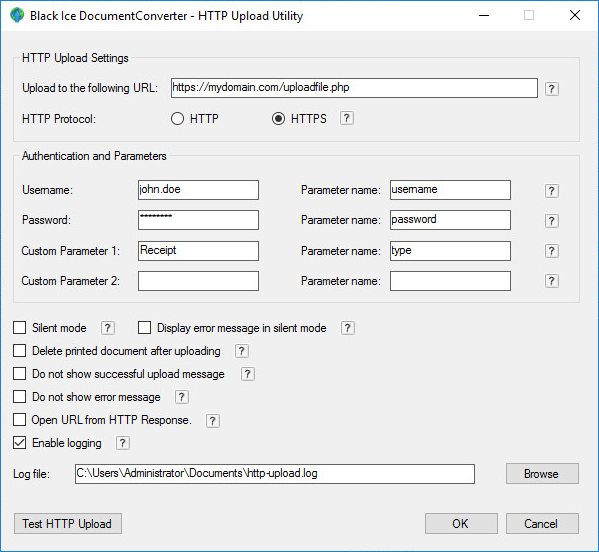
Task: Uncheck the Enable logging checkbox
Action: click(19, 442)
